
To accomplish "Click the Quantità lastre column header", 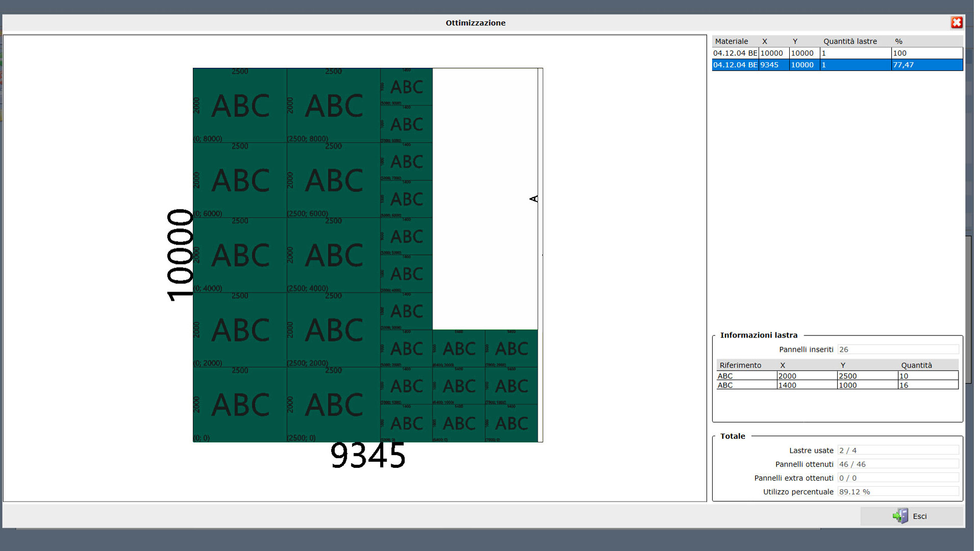I will pos(849,41).
